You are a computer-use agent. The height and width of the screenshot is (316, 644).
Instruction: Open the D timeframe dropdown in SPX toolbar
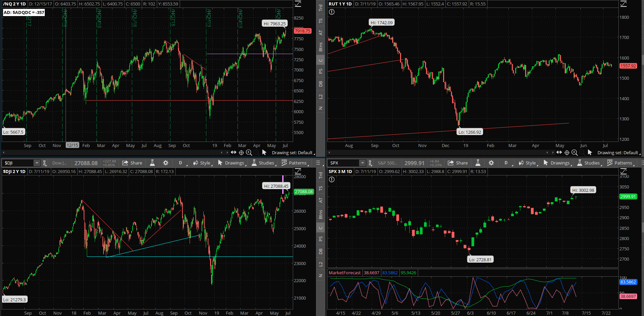pos(507,163)
